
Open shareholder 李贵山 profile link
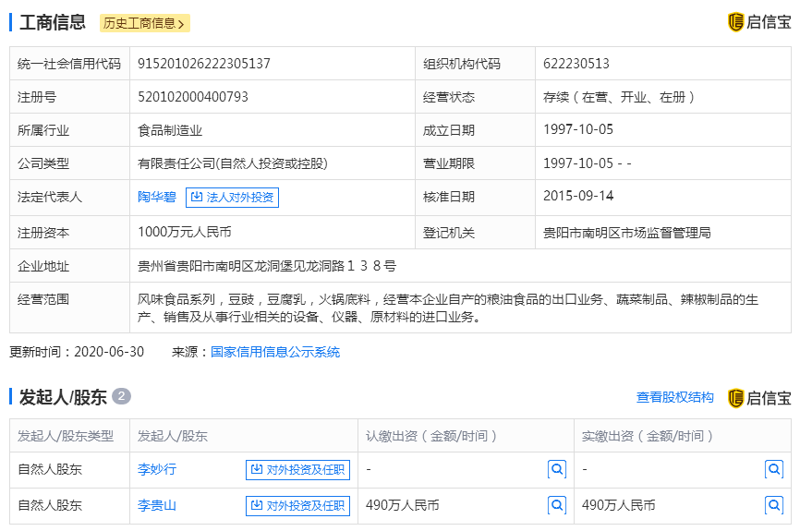[156, 505]
